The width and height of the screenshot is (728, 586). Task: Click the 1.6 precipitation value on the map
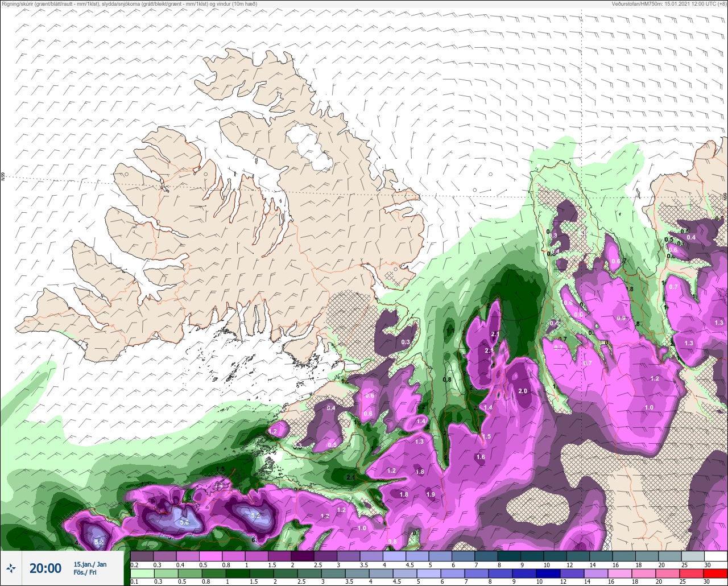481,457
